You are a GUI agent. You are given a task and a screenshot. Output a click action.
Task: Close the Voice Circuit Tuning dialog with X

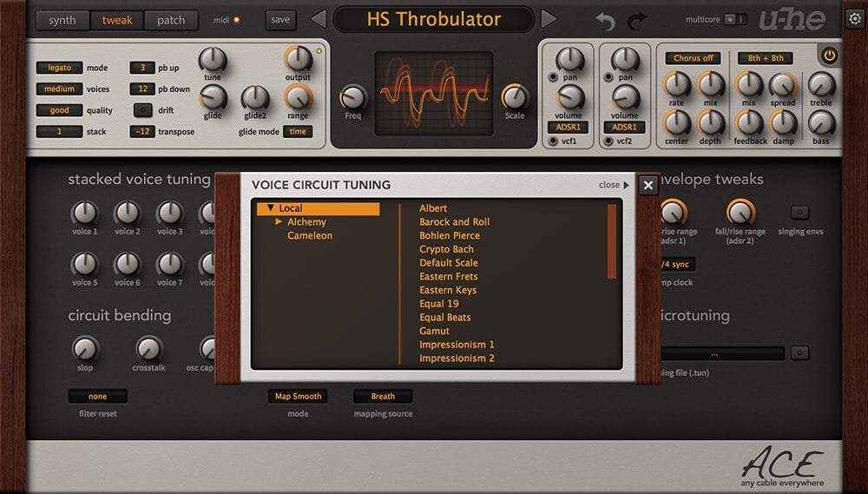point(648,185)
